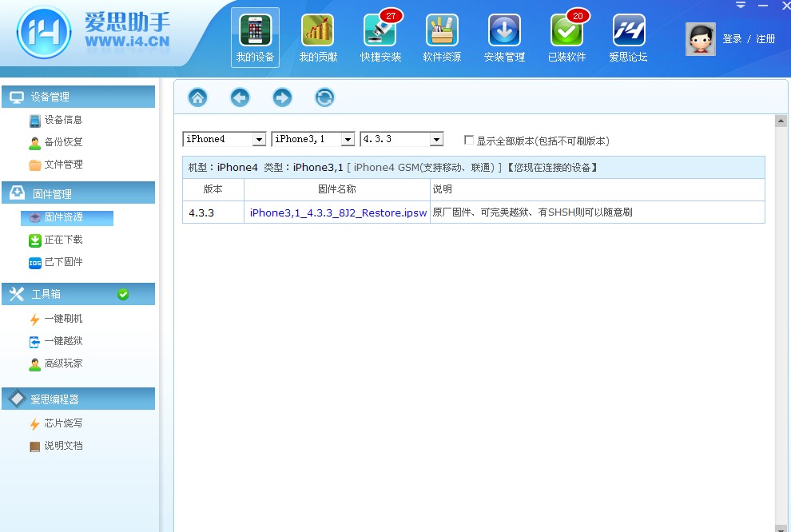Open 文件管理 file management
791x532 pixels.
(x=63, y=165)
